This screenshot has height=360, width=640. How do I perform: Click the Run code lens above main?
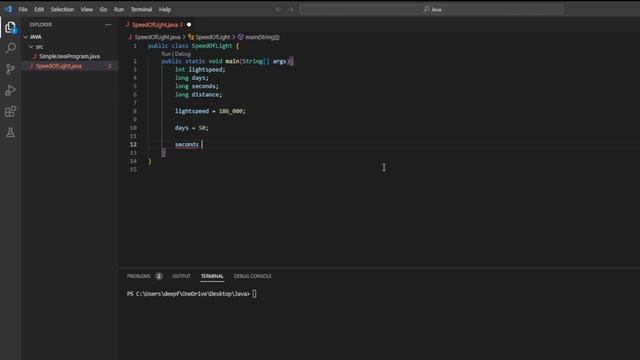click(166, 54)
